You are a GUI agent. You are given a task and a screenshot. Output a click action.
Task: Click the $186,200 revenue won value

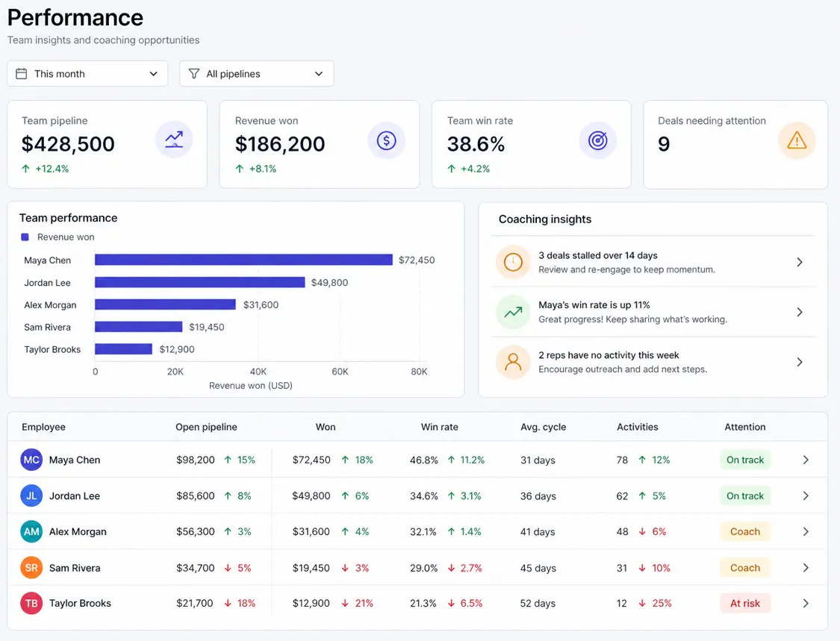pos(280,144)
